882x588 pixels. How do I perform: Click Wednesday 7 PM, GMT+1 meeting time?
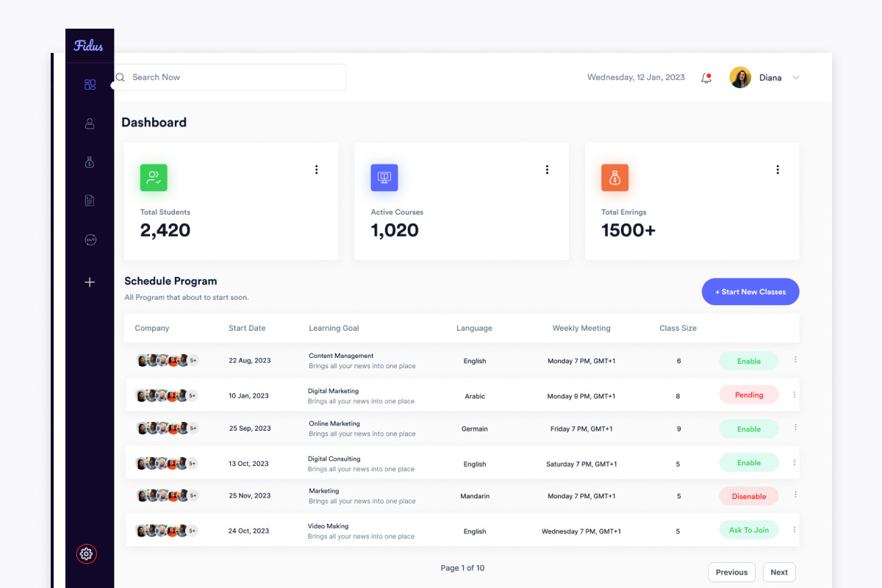coord(581,531)
